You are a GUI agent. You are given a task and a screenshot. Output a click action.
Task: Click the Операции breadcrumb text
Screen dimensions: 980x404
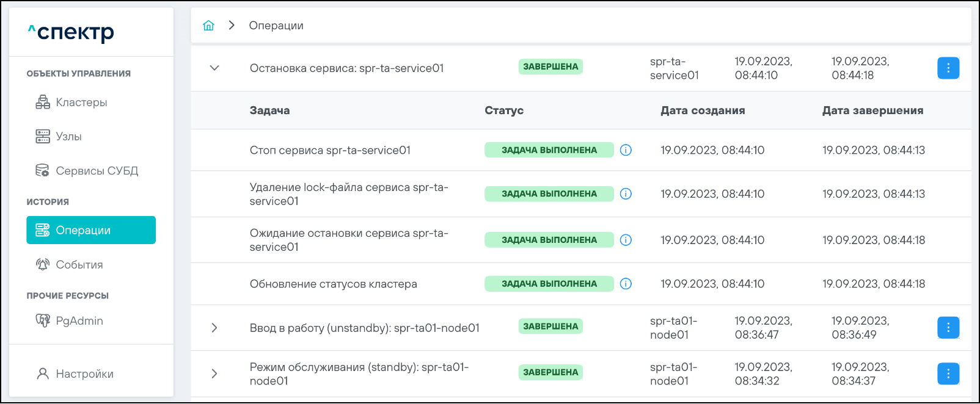276,26
